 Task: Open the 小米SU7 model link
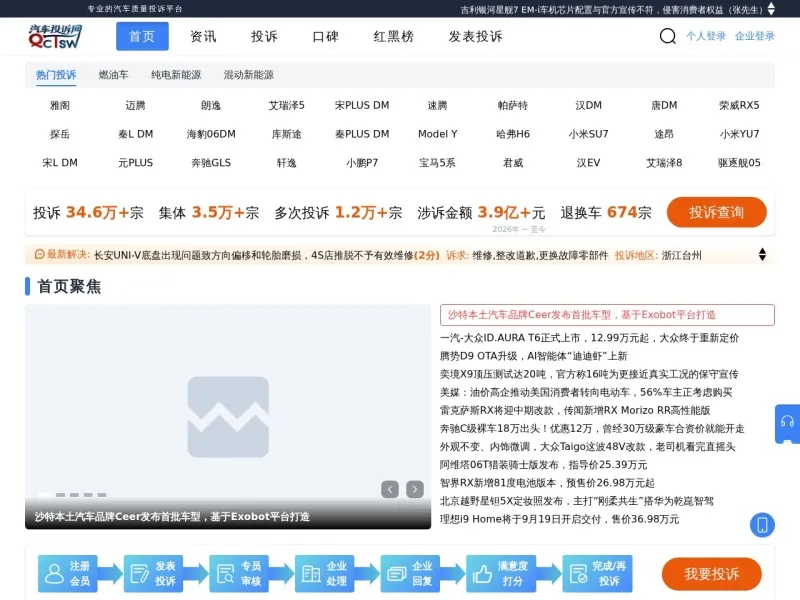pyautogui.click(x=588, y=134)
